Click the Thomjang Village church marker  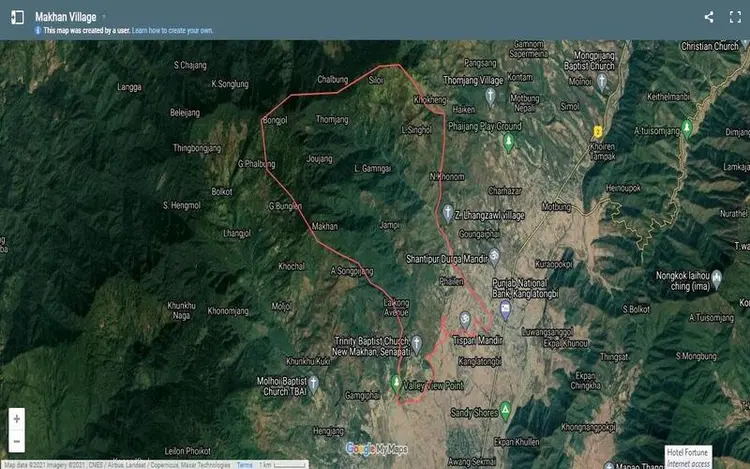click(490, 97)
